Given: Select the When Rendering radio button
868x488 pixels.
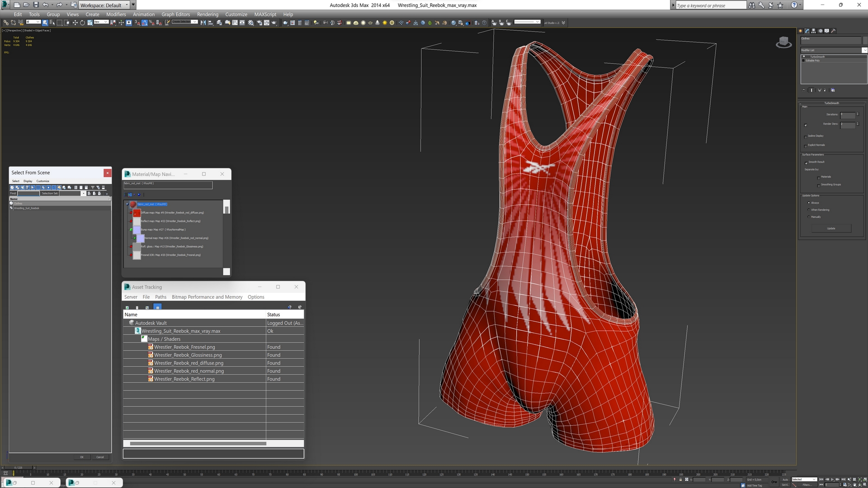Looking at the screenshot, I should coord(809,210).
